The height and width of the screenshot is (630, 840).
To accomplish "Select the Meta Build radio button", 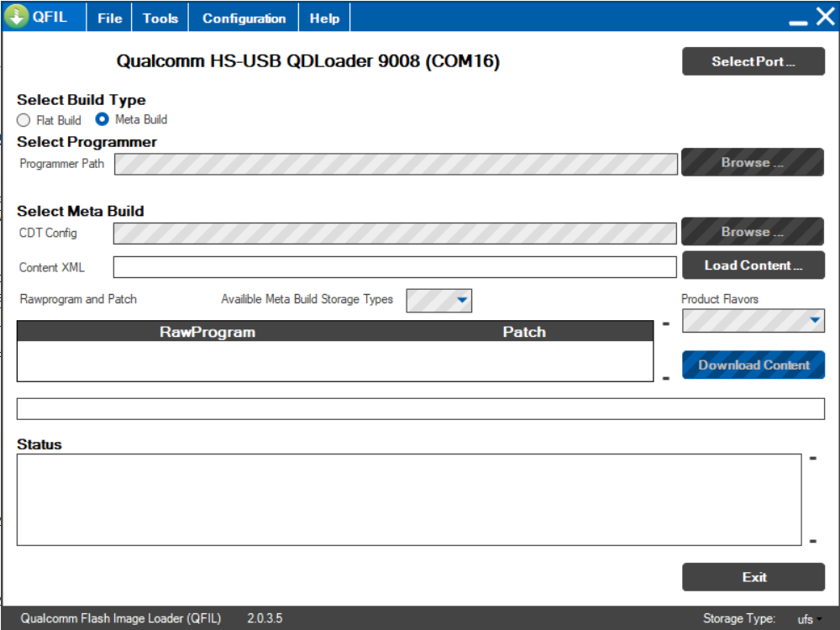I will coord(102,119).
